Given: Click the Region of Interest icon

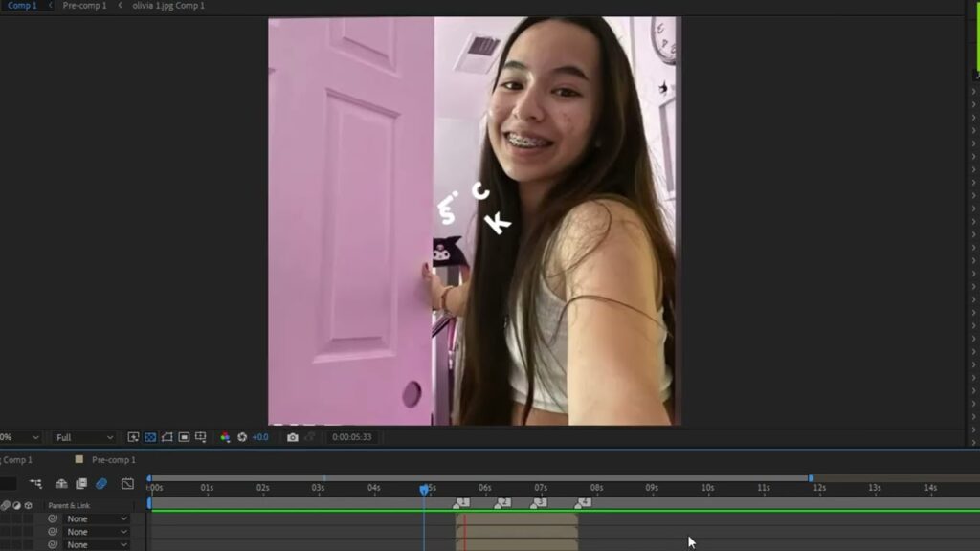Looking at the screenshot, I should click(184, 437).
